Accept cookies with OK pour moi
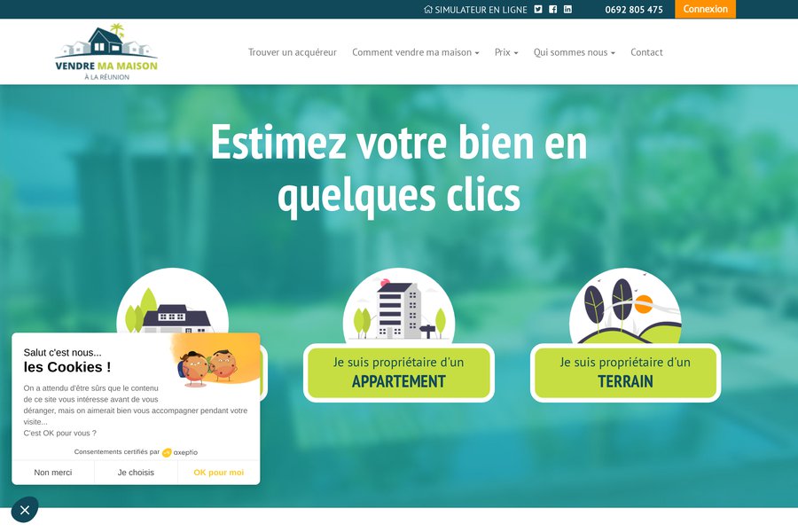Screen dimensions: 798x532 219,473
